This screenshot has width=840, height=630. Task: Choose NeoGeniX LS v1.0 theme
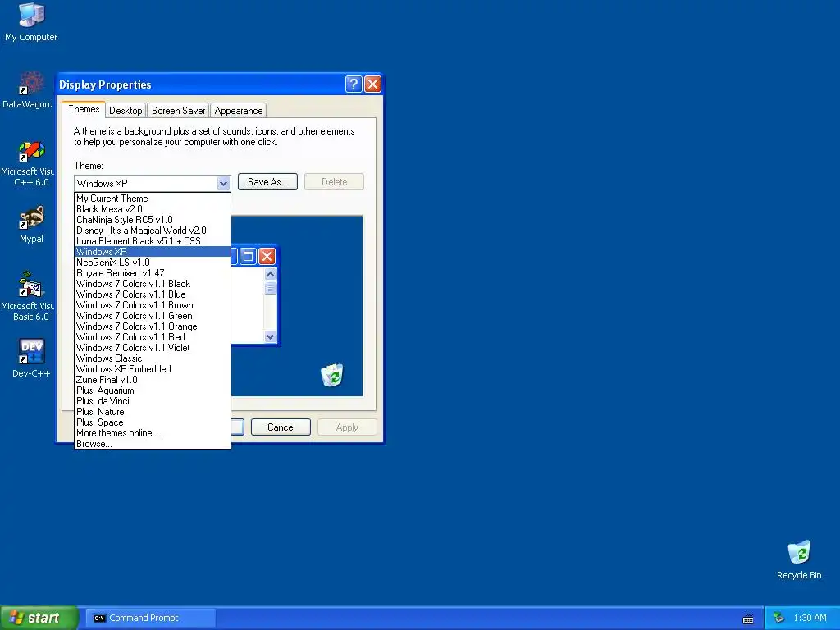pyautogui.click(x=152, y=262)
